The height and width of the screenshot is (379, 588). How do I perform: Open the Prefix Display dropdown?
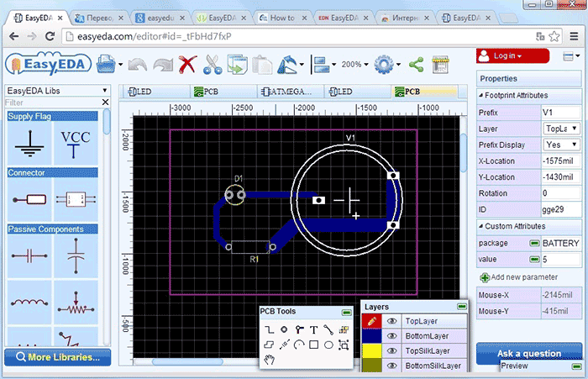(559, 145)
